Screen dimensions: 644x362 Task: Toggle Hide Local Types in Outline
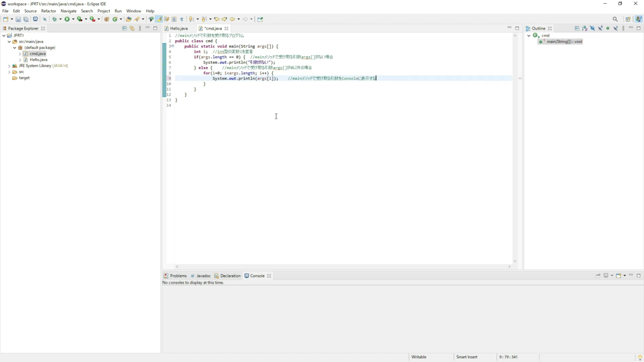[616, 28]
